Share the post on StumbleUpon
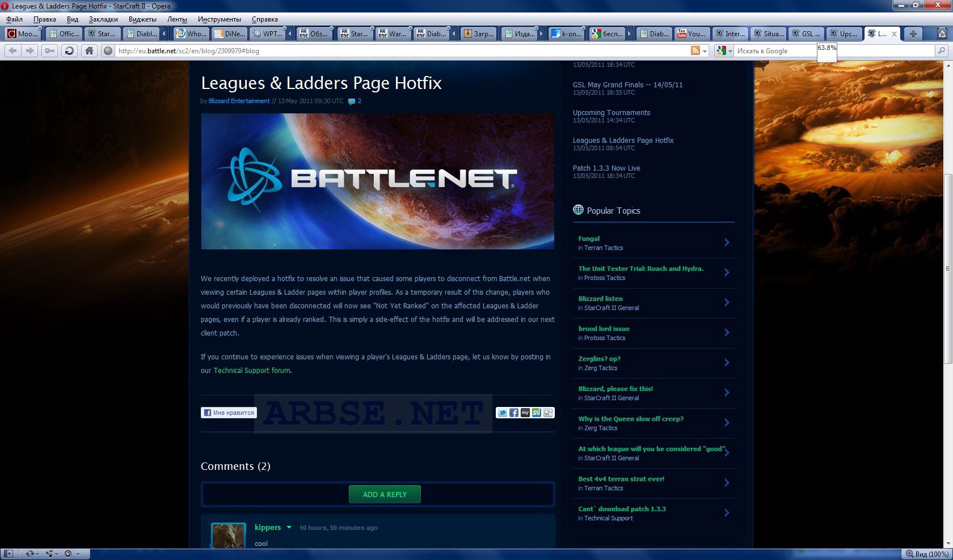Screen dimensions: 953x560 coord(536,413)
